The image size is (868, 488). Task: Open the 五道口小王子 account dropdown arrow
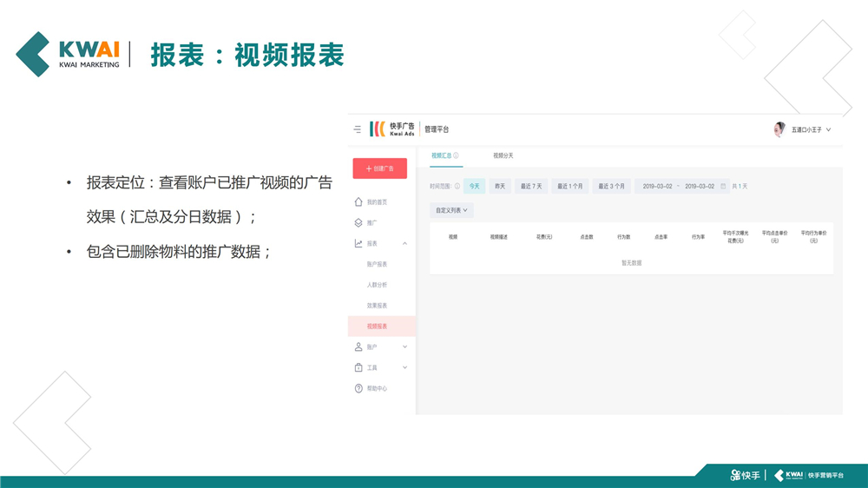point(828,129)
